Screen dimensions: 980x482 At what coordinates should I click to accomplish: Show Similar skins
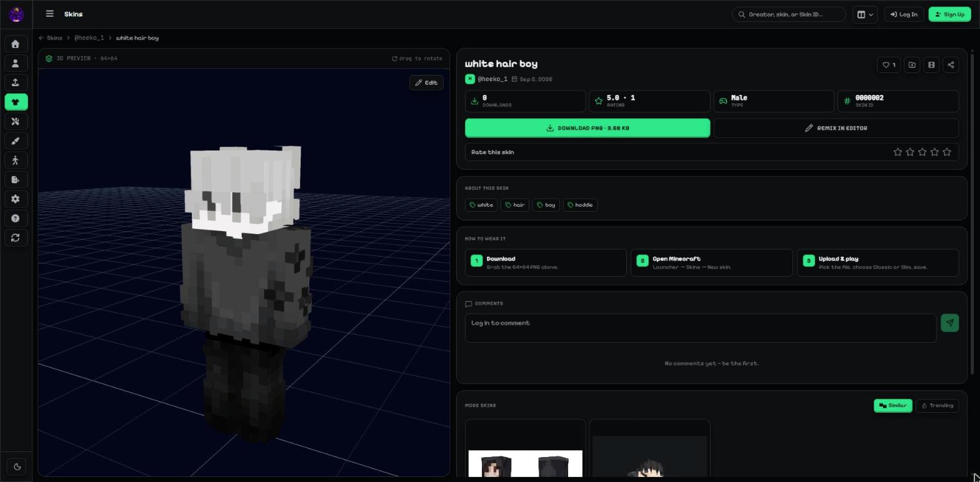892,405
